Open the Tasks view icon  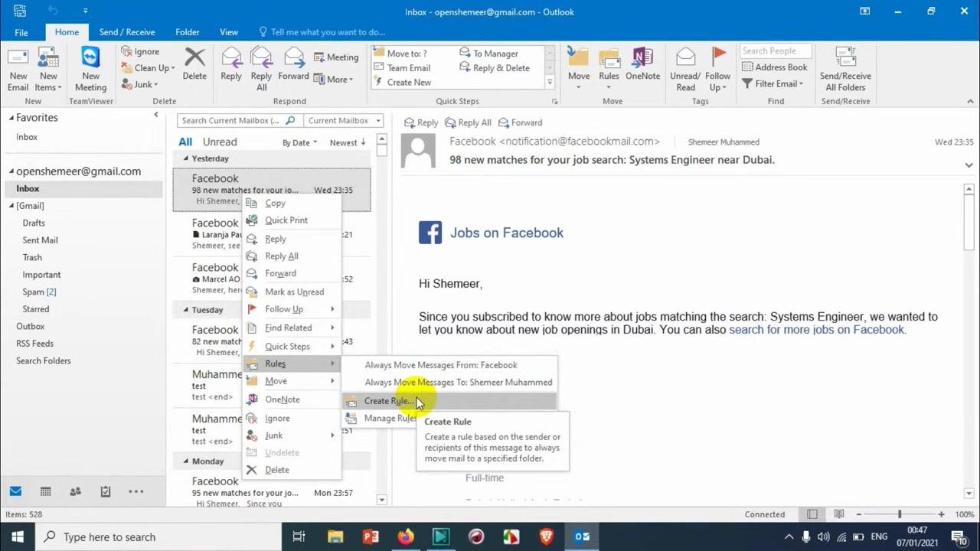tap(106, 491)
